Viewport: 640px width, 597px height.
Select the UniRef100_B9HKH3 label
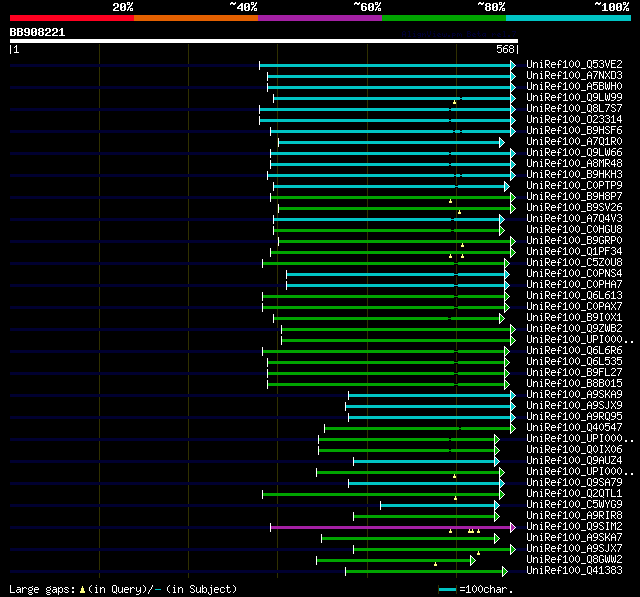point(574,175)
